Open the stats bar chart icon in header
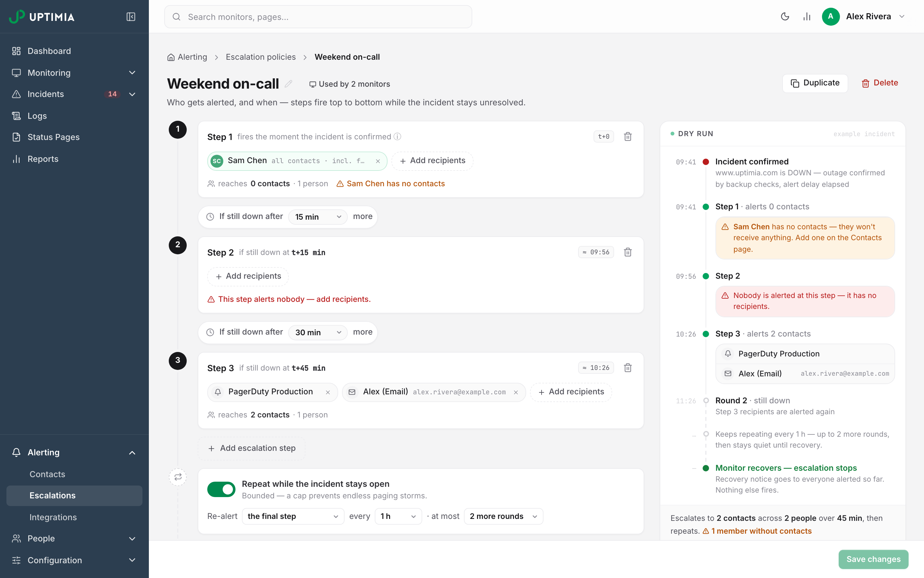 coord(806,16)
